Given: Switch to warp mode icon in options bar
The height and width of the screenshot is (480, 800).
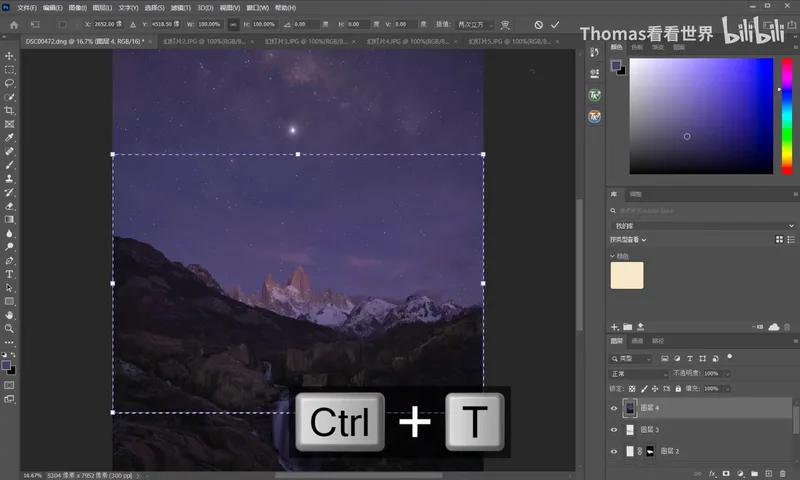Looking at the screenshot, I should (x=505, y=24).
